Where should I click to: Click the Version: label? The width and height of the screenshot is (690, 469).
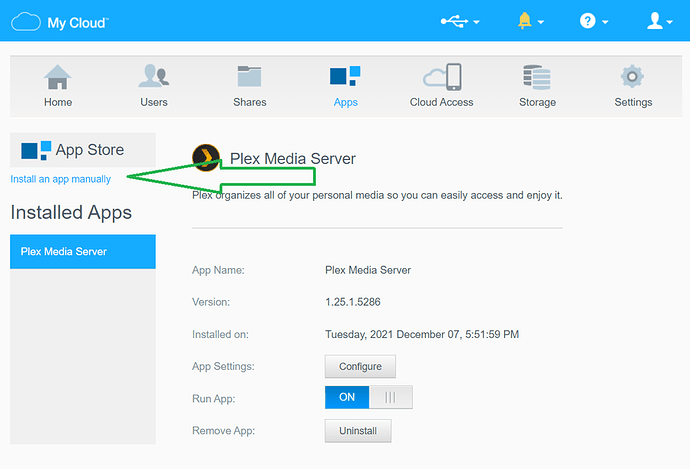pyautogui.click(x=211, y=302)
